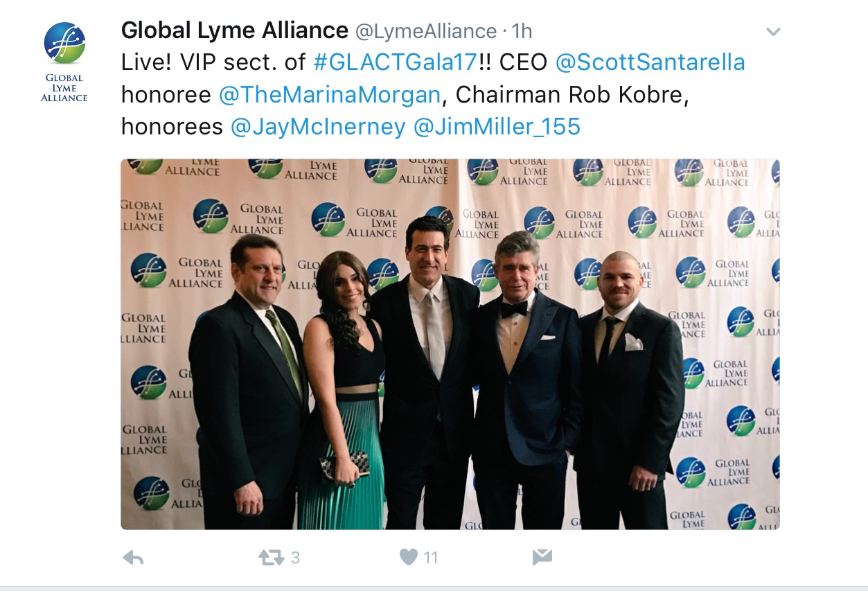Click the like count of 11

pyautogui.click(x=430, y=558)
